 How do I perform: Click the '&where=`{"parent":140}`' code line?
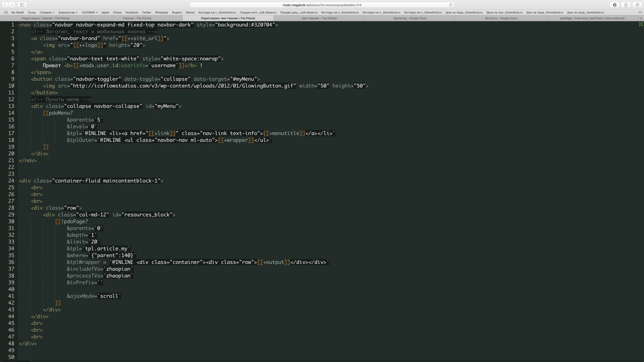[x=102, y=255]
